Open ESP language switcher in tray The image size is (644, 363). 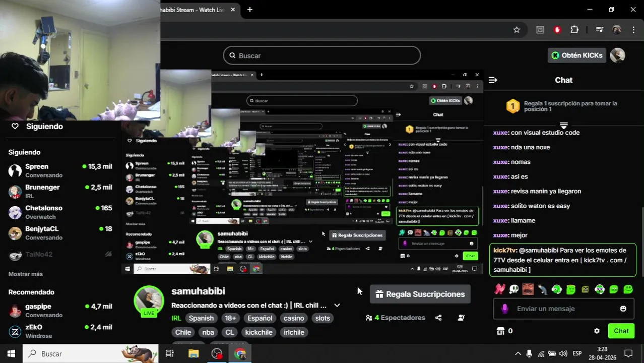tap(577, 353)
